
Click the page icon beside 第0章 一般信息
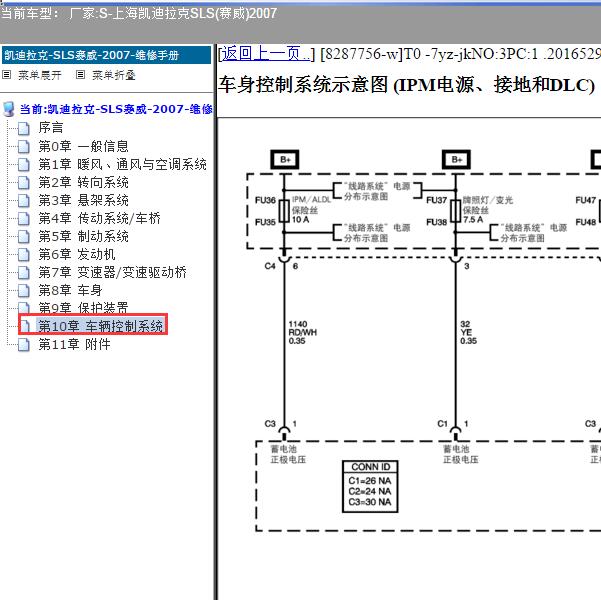click(24, 146)
